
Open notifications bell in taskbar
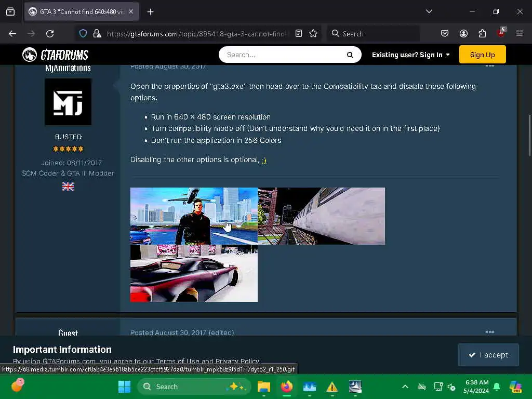point(497,387)
